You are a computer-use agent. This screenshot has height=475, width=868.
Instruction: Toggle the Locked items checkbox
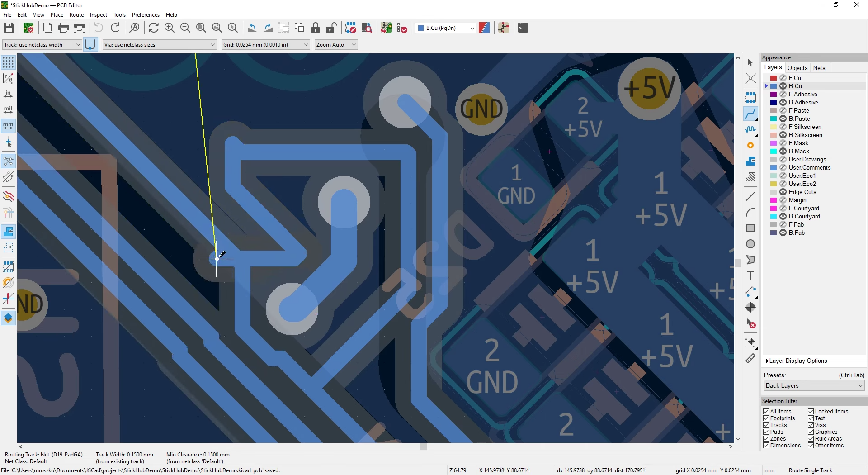[x=811, y=412]
